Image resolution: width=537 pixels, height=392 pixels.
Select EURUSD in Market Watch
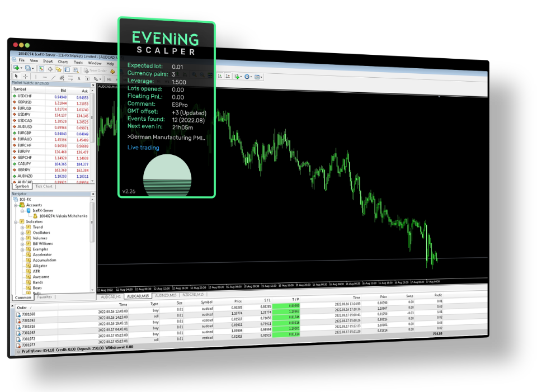[24, 108]
